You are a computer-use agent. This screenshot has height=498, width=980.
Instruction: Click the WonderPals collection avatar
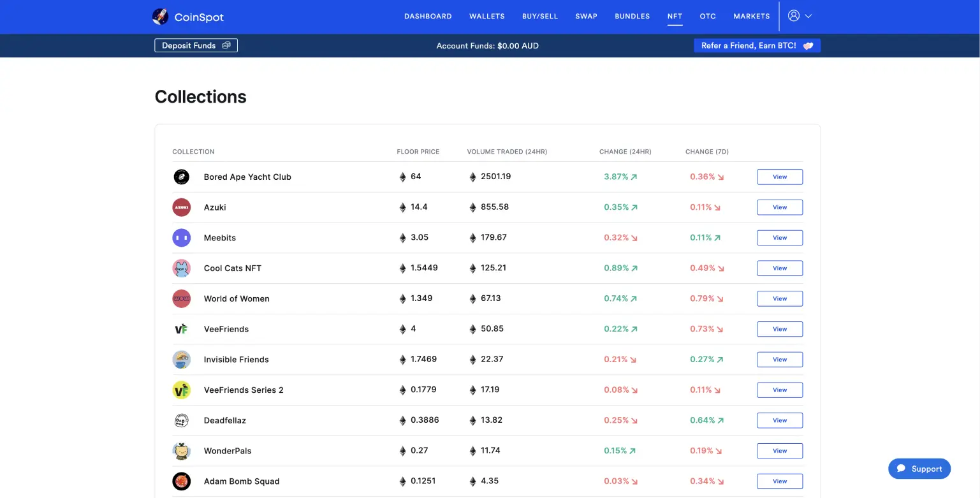pyautogui.click(x=181, y=451)
